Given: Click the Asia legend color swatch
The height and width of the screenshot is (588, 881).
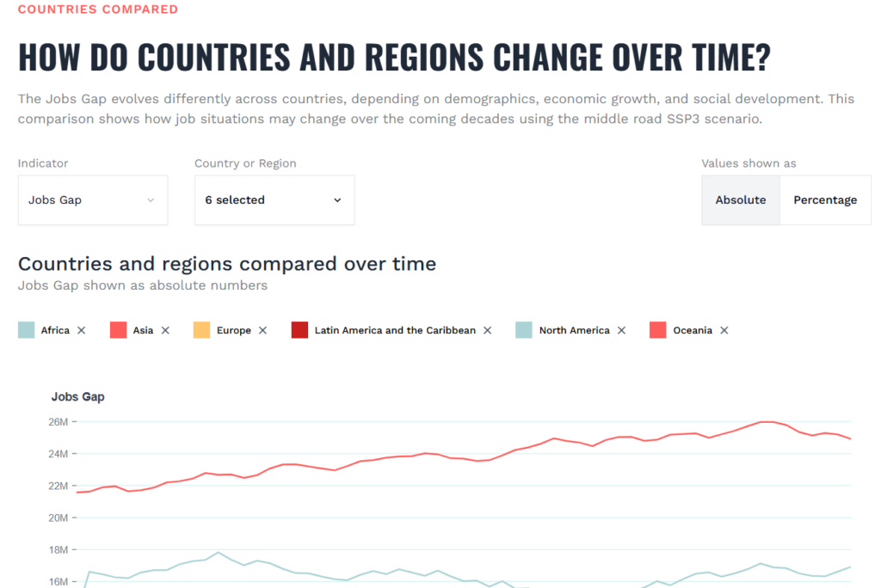Looking at the screenshot, I should 119,330.
